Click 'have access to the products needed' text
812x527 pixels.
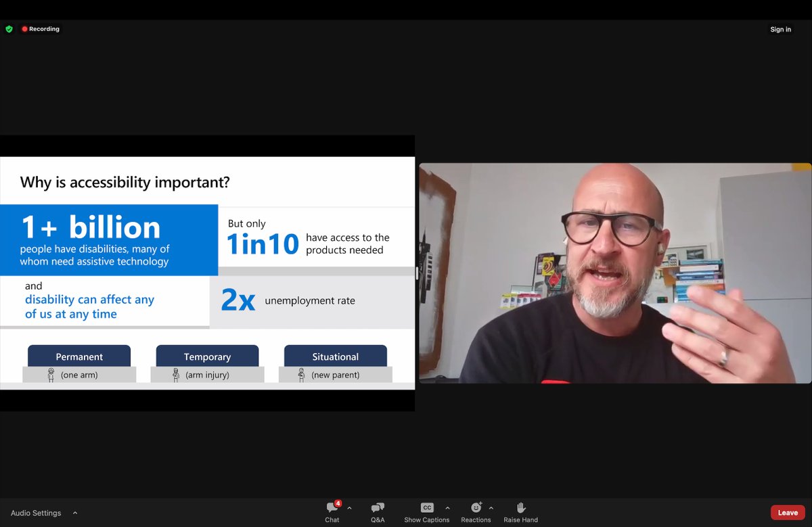348,244
